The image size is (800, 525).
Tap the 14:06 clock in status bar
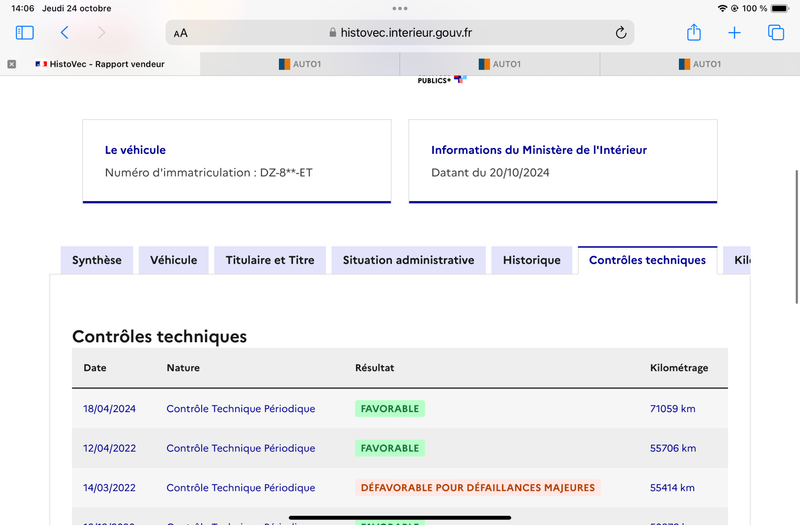click(22, 8)
